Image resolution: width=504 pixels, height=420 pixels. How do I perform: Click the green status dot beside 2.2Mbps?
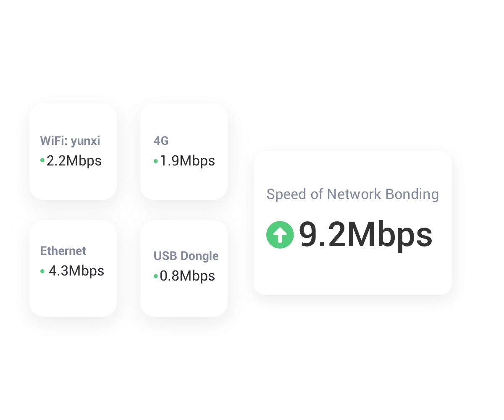pyautogui.click(x=42, y=160)
